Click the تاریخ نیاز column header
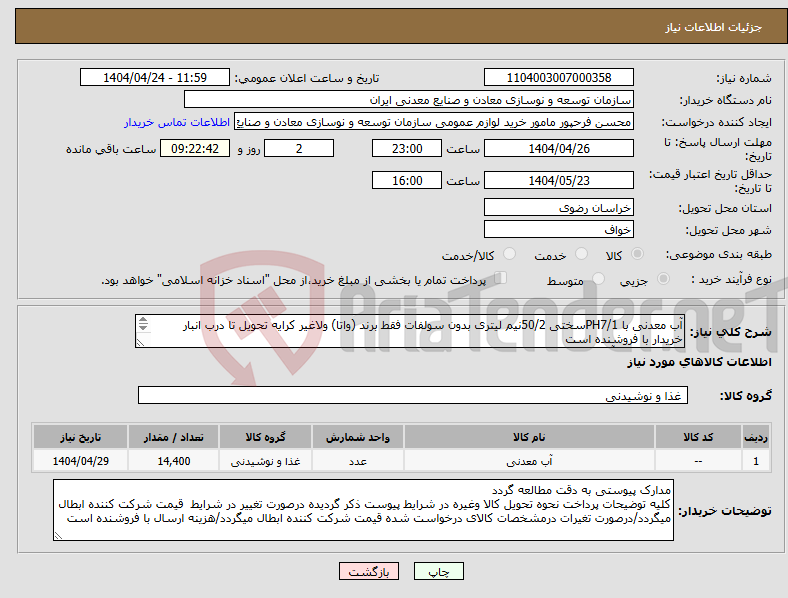The width and height of the screenshot is (788, 598). [80, 437]
